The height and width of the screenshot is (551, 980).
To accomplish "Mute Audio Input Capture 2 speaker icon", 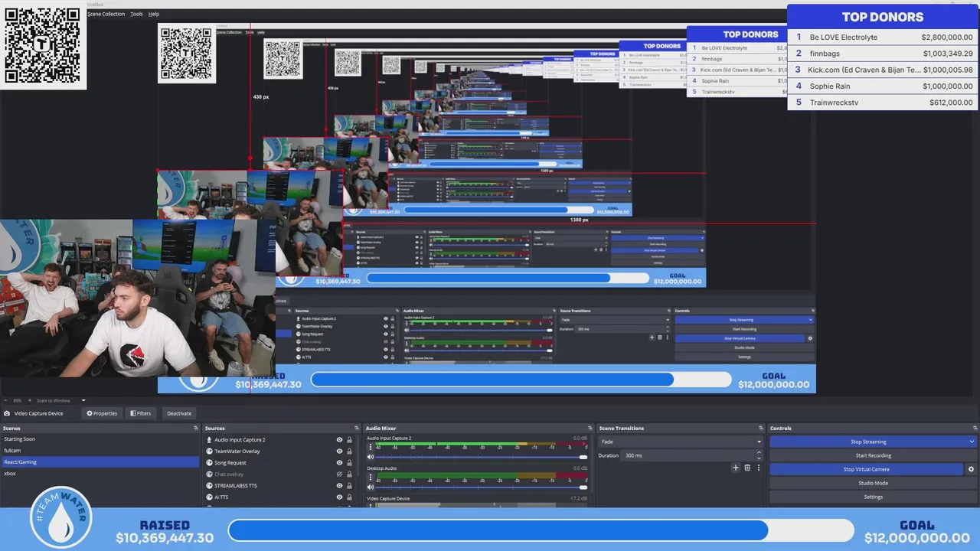I will (371, 457).
